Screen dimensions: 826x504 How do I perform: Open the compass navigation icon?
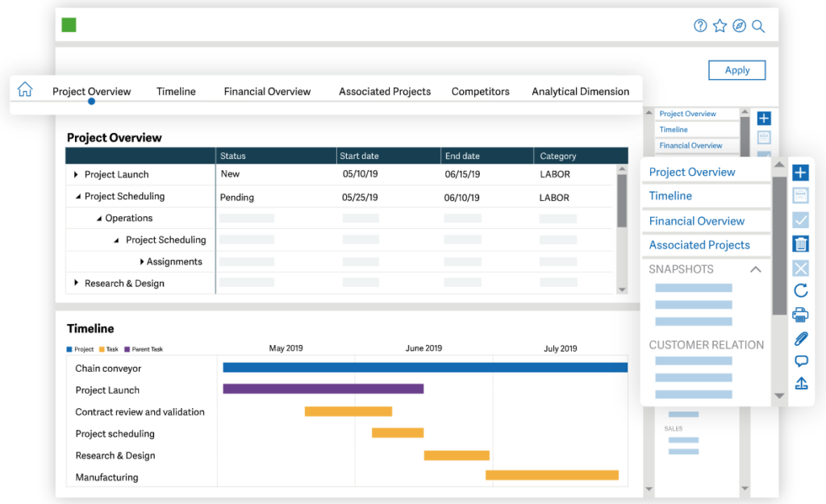click(x=739, y=25)
